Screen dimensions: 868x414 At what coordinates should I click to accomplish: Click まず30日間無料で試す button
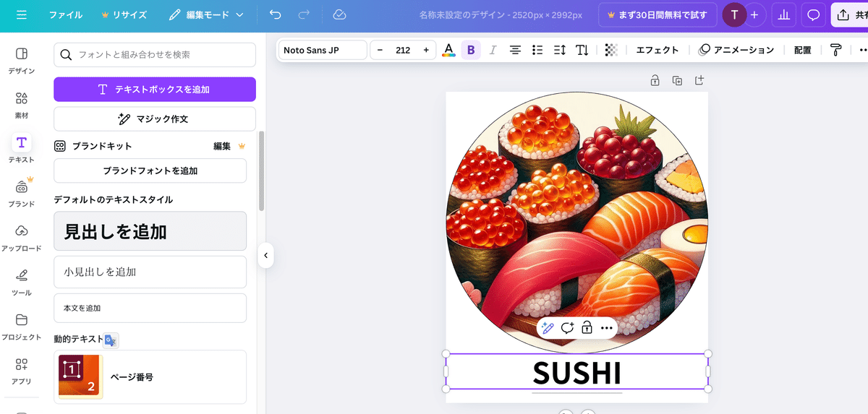(658, 14)
